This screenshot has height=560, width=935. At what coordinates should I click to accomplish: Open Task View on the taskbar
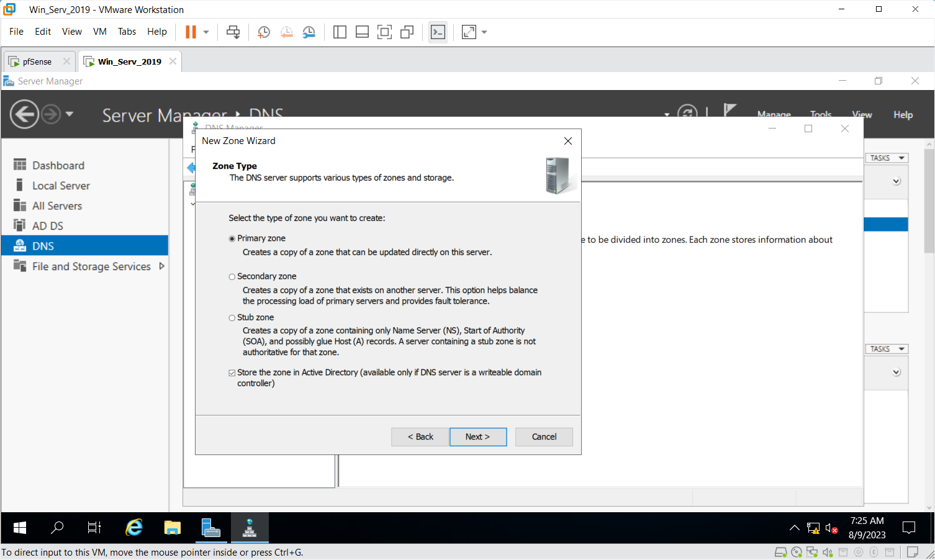pyautogui.click(x=94, y=528)
